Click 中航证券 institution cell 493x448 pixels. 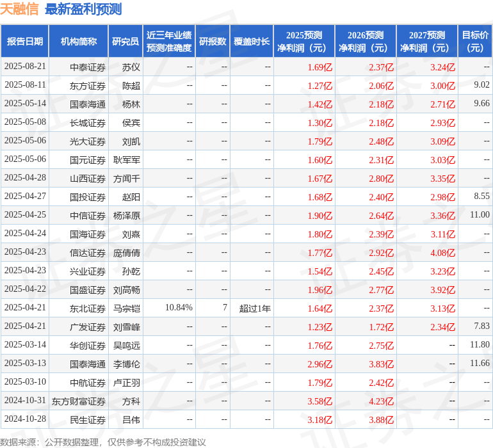pyautogui.click(x=88, y=383)
